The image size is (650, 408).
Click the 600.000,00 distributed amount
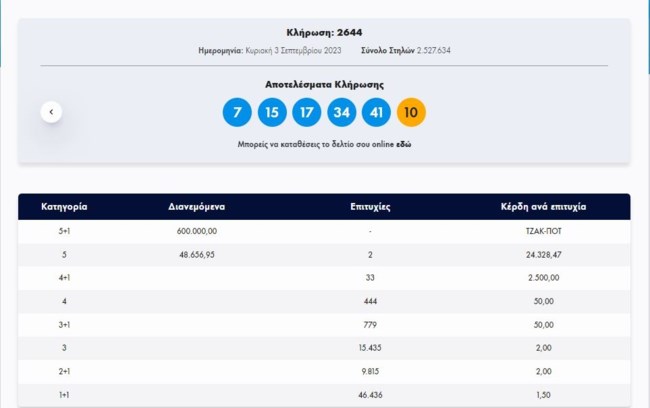click(197, 231)
